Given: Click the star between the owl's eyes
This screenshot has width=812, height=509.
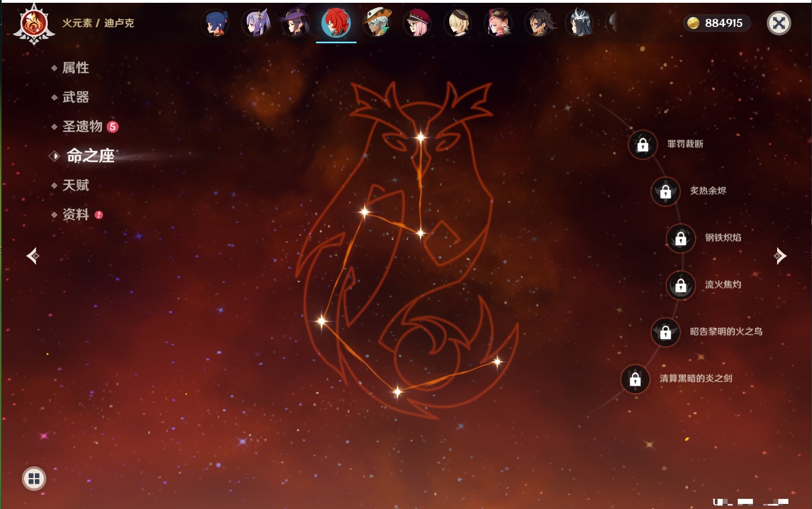Looking at the screenshot, I should (421, 137).
